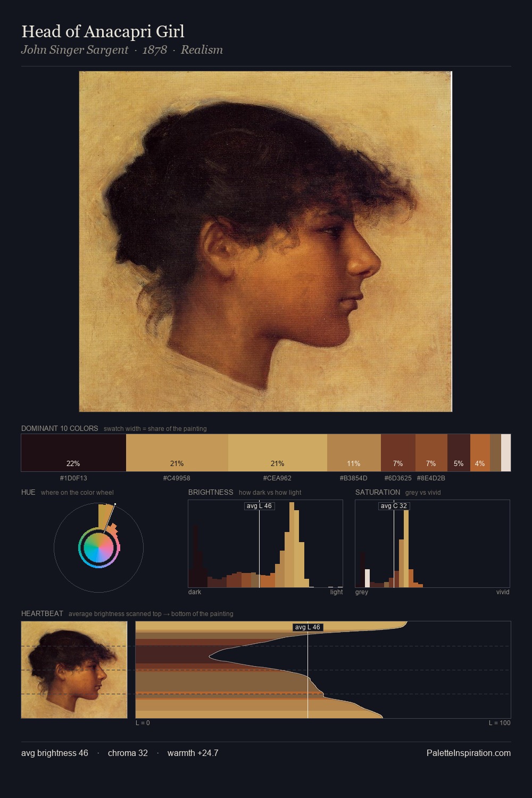Viewport: 532px width, 798px height.
Task: Choose the #8E4D2B rust swatch
Action: pyautogui.click(x=431, y=453)
